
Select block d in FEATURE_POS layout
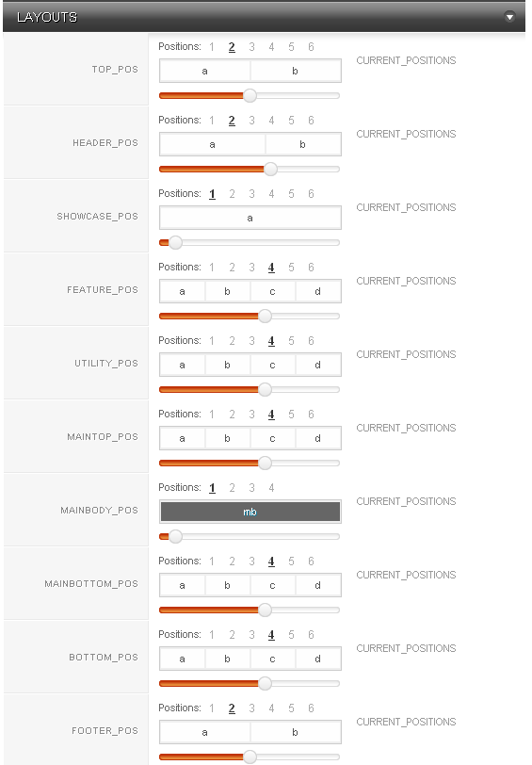(x=318, y=292)
